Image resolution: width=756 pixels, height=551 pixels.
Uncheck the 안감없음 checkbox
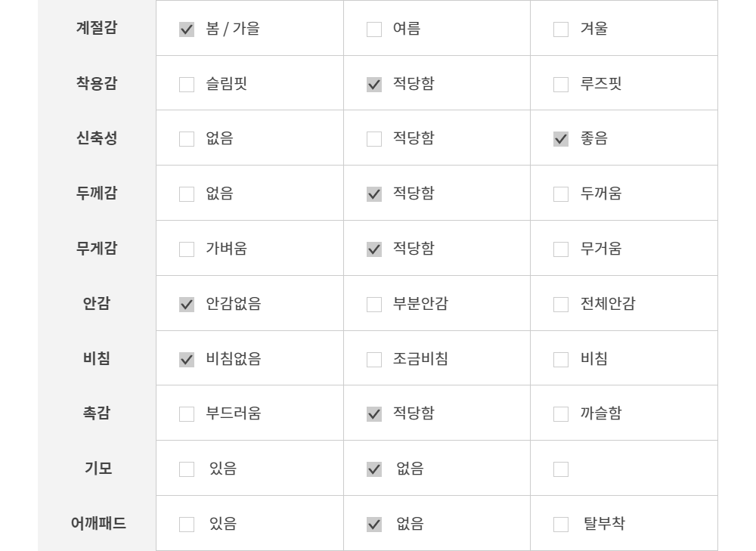[x=187, y=305]
